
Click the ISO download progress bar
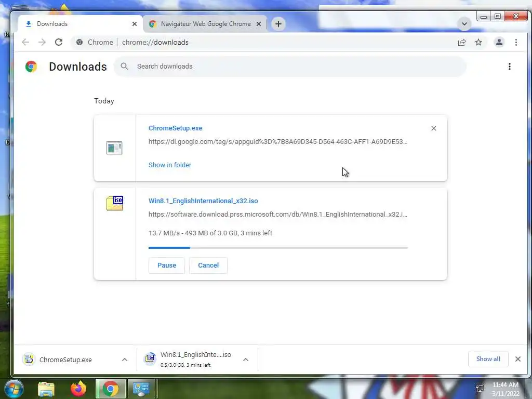point(278,248)
